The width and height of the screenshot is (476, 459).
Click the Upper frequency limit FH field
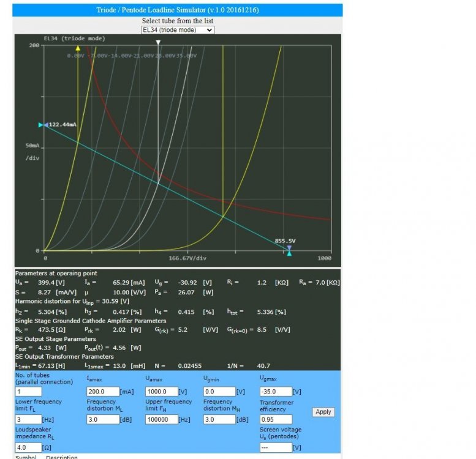tap(161, 420)
